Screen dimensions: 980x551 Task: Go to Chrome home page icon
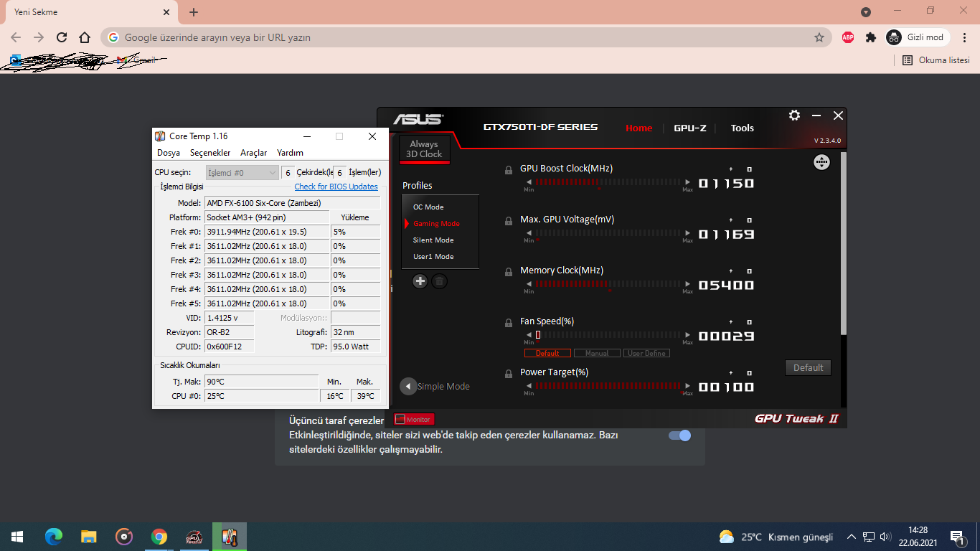pos(85,37)
